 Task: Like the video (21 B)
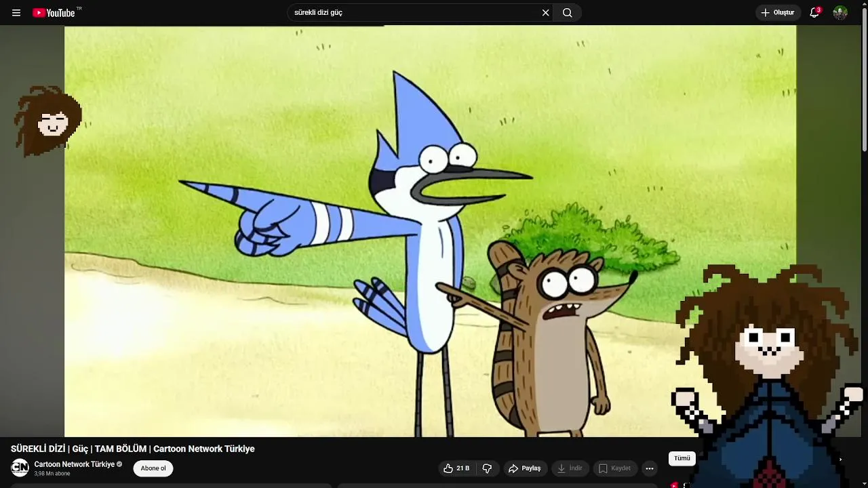coord(456,468)
